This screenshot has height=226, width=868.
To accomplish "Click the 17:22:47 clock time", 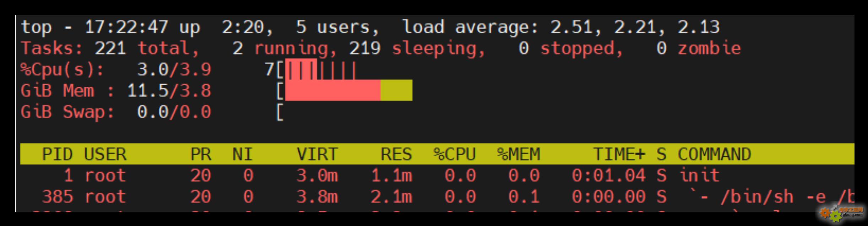I will [126, 27].
